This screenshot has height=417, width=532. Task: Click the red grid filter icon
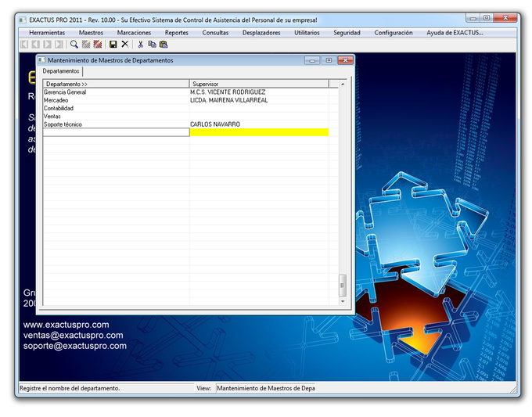pyautogui.click(x=98, y=44)
